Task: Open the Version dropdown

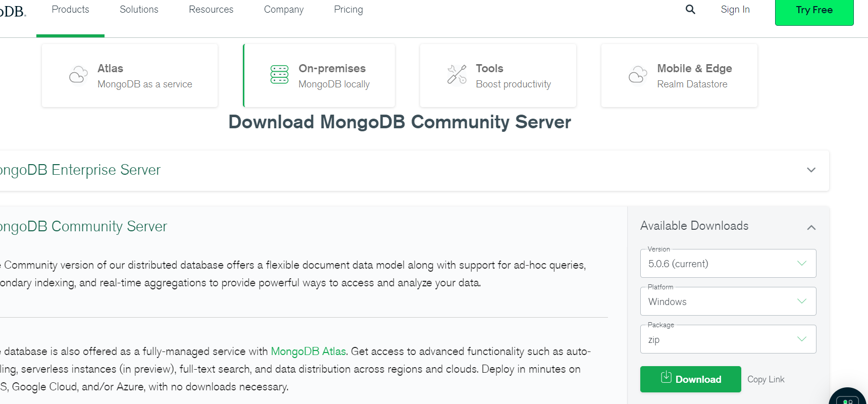Action: tap(728, 263)
